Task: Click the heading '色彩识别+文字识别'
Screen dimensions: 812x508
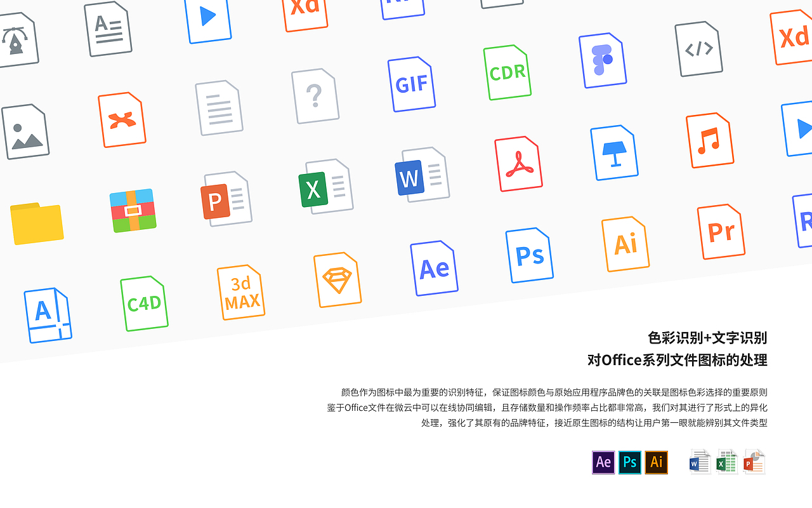Action: [707, 337]
